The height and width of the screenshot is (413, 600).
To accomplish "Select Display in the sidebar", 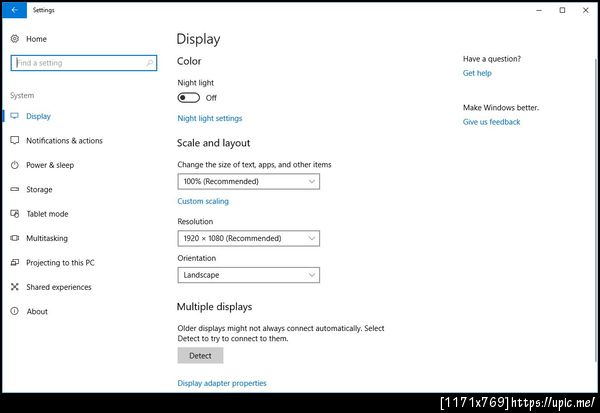I will coord(38,116).
